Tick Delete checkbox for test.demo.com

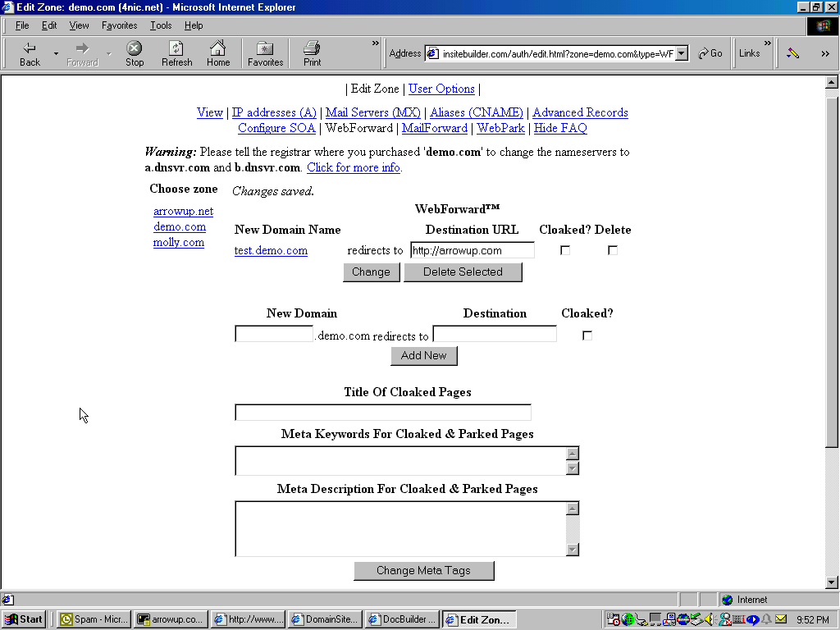click(x=612, y=250)
